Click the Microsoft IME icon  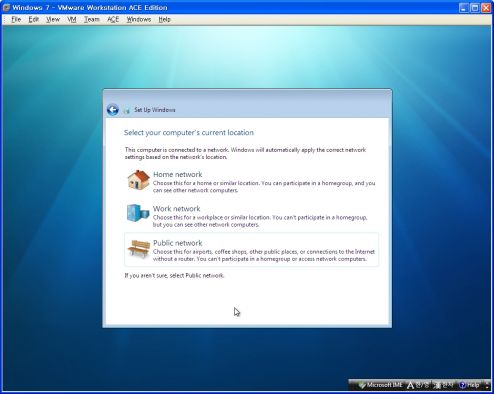[362, 385]
